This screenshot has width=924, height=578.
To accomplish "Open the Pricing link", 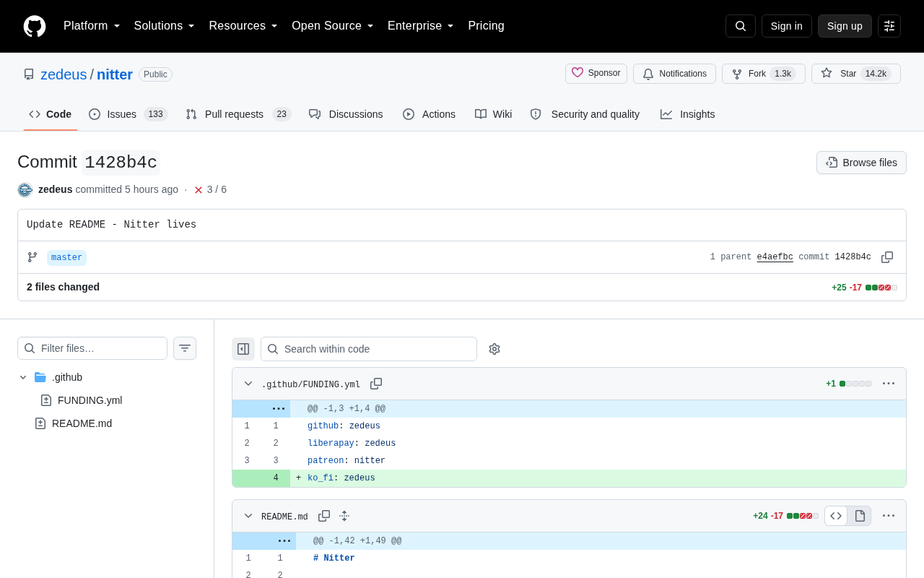I will click(487, 26).
